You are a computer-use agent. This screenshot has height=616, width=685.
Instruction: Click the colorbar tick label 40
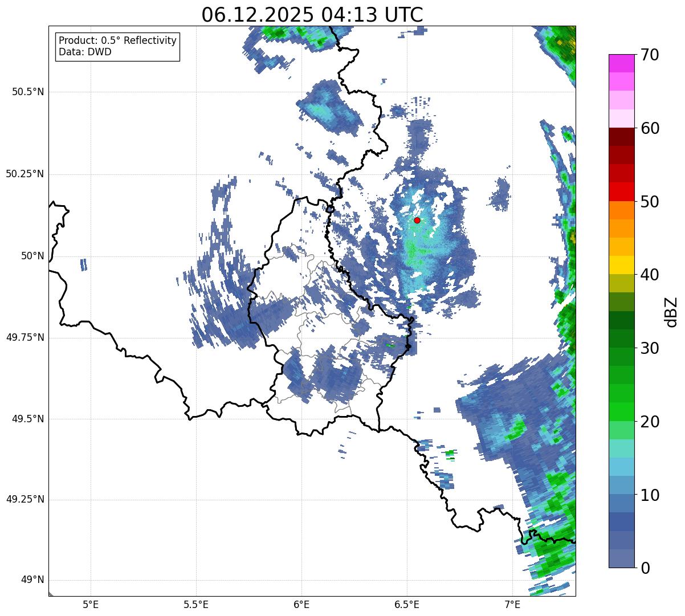[650, 275]
